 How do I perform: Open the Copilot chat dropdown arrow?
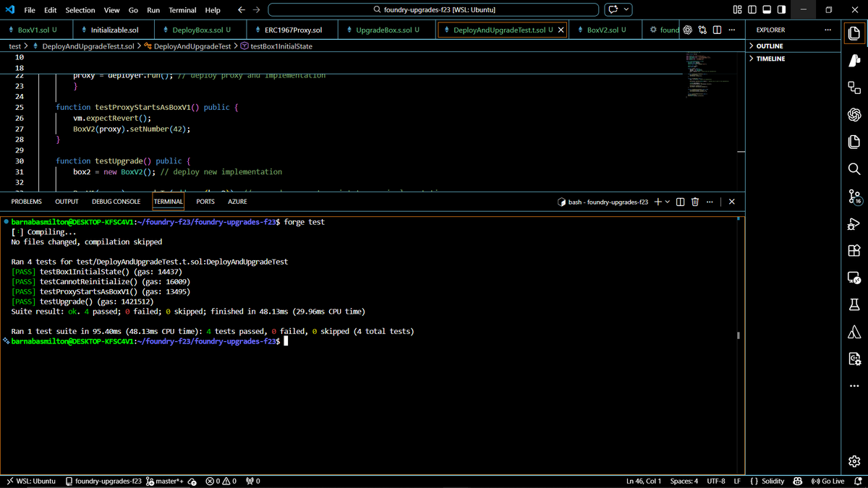coord(626,10)
